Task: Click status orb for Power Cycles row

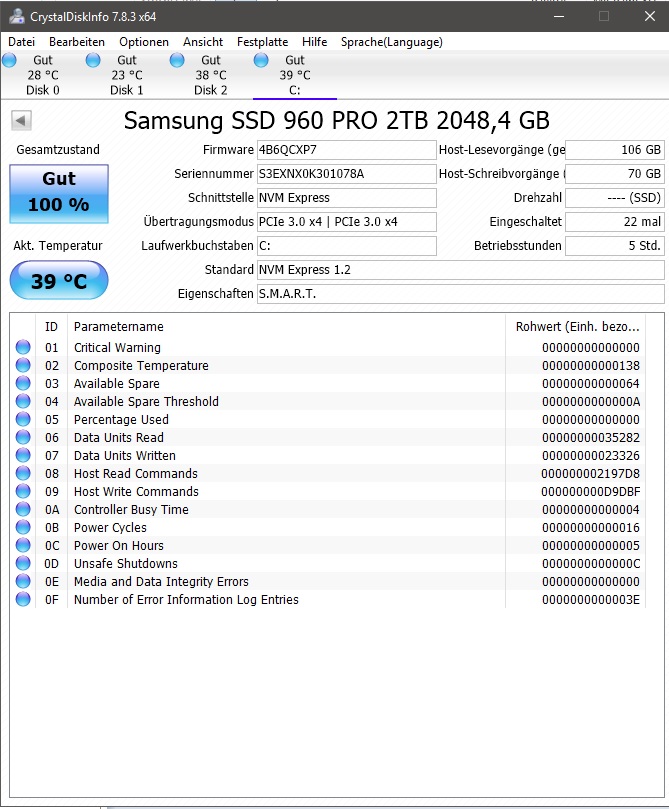Action: click(x=23, y=527)
